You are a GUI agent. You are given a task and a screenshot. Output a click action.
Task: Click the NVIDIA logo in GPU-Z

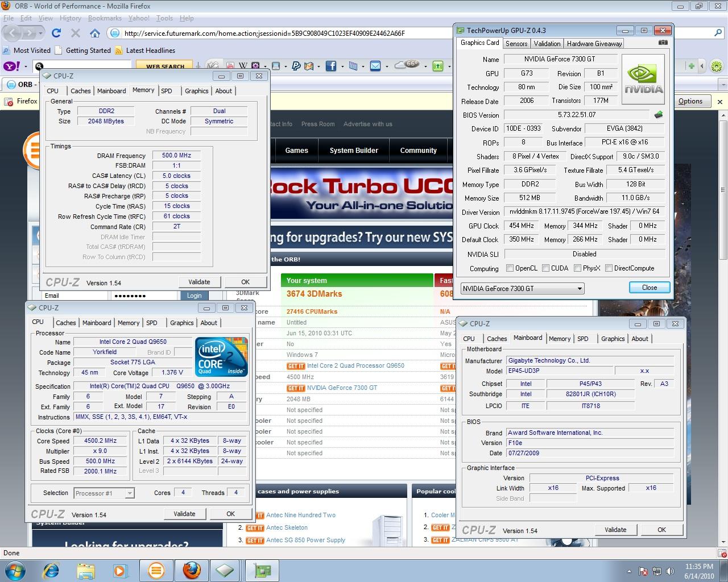[643, 79]
